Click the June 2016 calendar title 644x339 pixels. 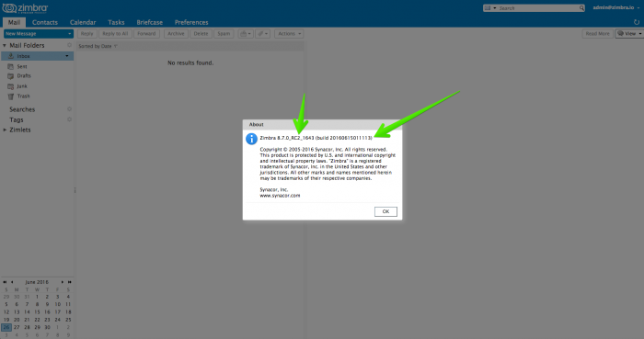pos(37,282)
